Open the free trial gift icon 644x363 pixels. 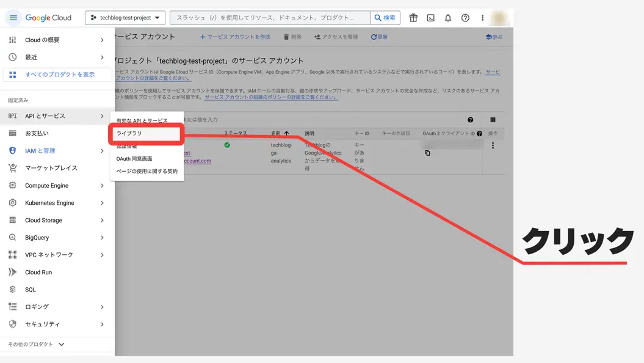[413, 18]
